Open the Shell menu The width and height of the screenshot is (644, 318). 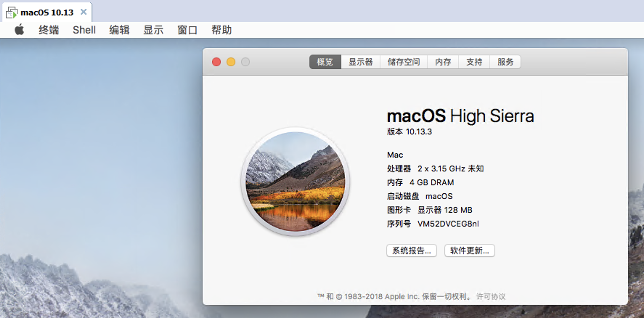pyautogui.click(x=84, y=30)
